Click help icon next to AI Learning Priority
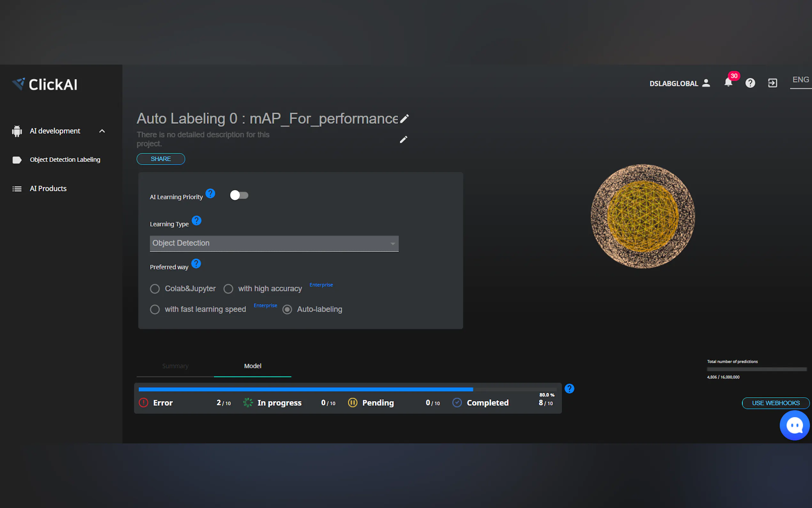Screen dimensions: 812x508 pos(210,194)
